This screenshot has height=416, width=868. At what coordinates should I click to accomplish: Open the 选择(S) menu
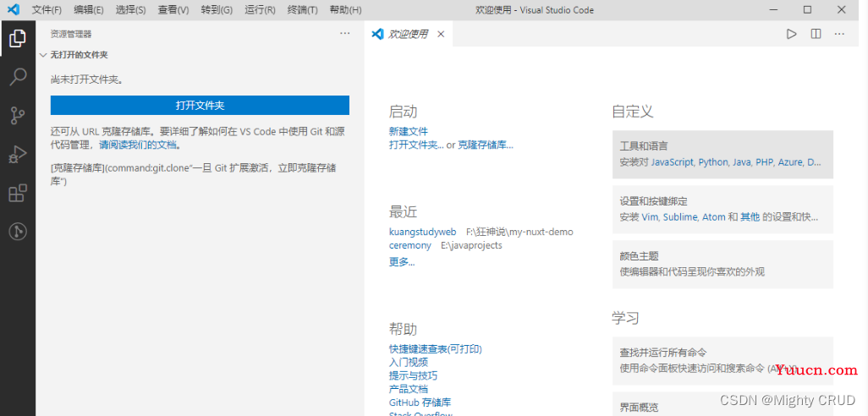tap(130, 10)
